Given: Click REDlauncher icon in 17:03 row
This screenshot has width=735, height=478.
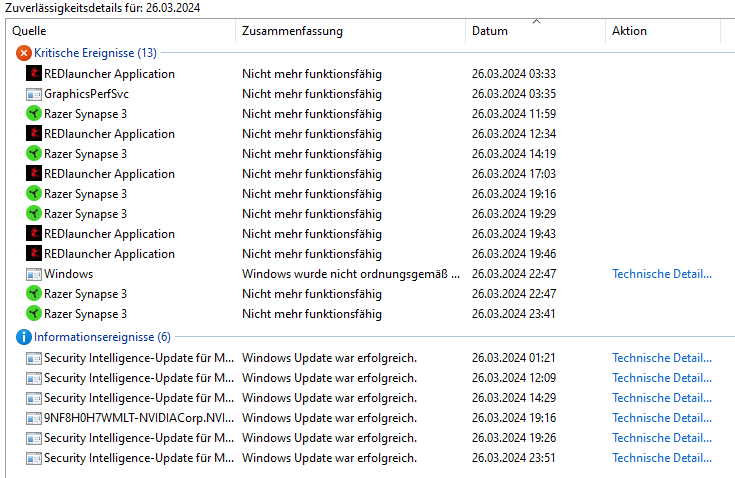Looking at the screenshot, I should click(34, 174).
